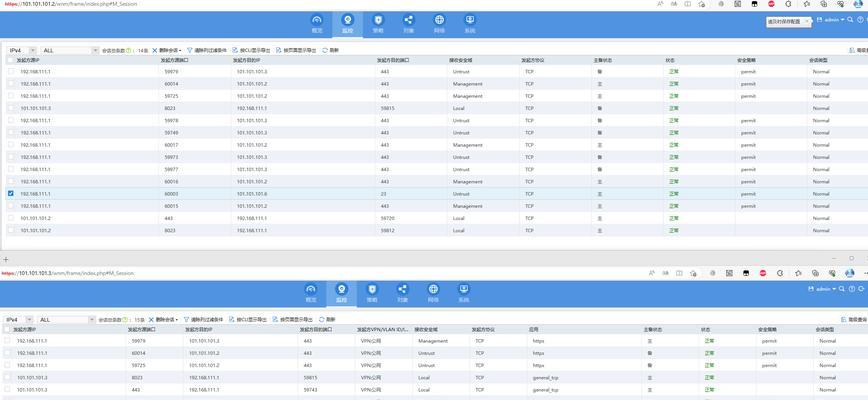
Task: Switch to 对象 tab in the 101.101.101.3 window
Action: point(402,293)
